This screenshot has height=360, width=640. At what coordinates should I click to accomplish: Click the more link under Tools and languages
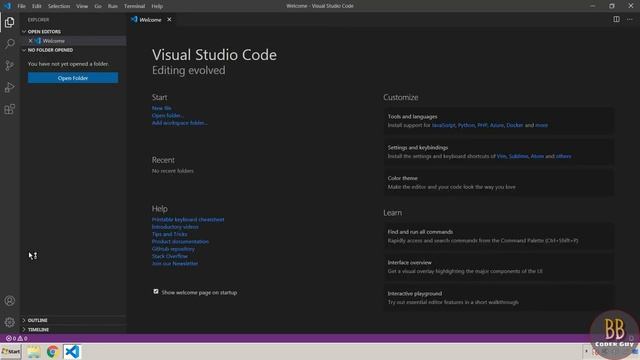[542, 125]
